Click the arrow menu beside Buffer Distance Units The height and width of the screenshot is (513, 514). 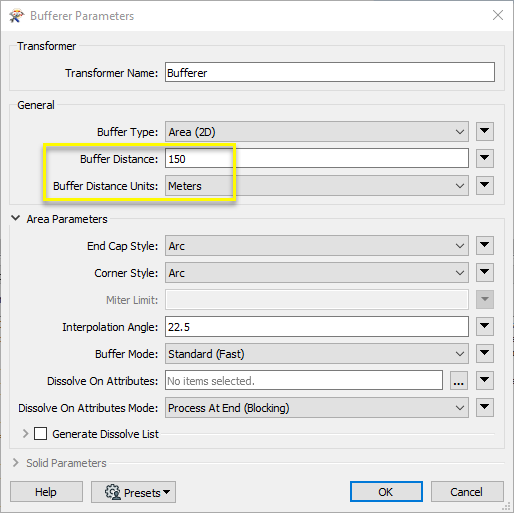[x=485, y=185]
